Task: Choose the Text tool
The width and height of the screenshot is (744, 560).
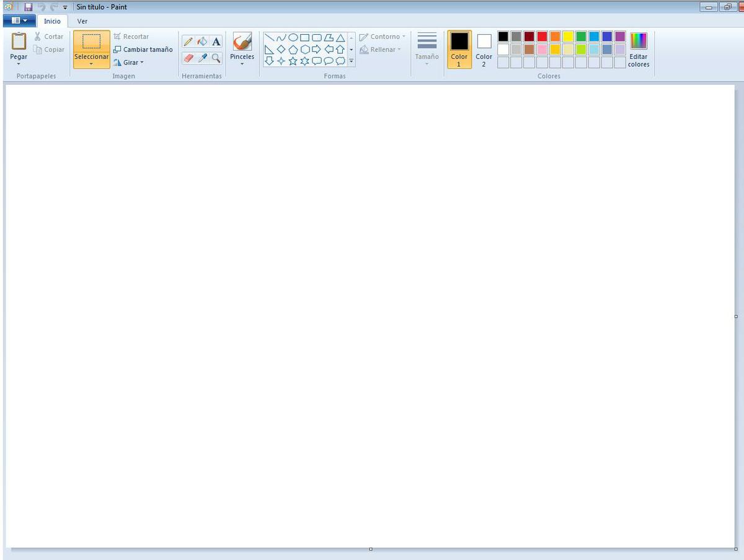Action: click(x=216, y=42)
